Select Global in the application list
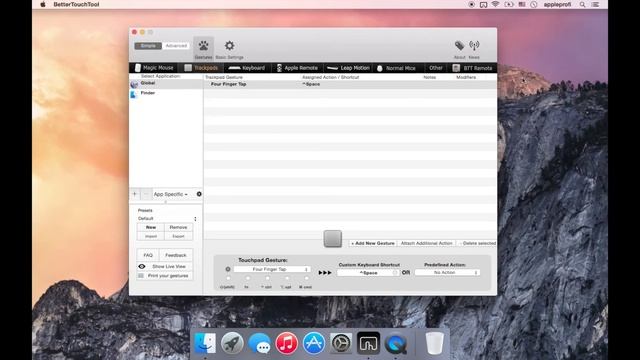The width and height of the screenshot is (640, 360). [166, 83]
